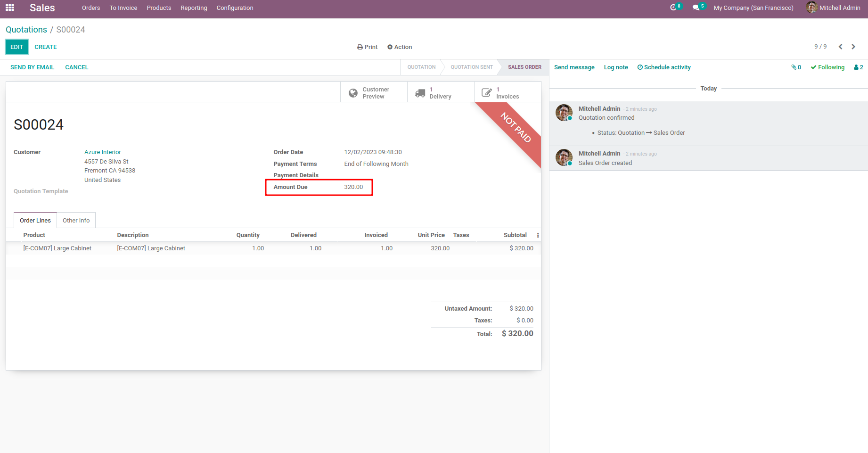Click the Total $ 320.00 amount
This screenshot has height=453, width=868.
coord(517,333)
